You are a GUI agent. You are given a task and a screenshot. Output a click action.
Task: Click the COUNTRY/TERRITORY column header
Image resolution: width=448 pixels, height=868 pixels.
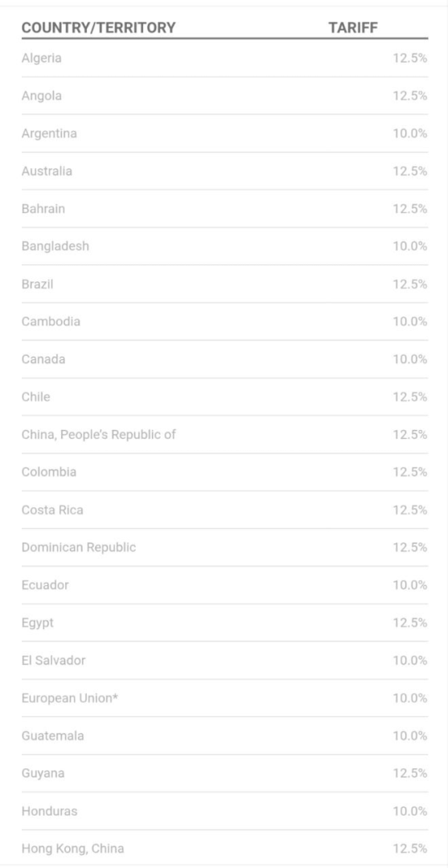pos(99,27)
